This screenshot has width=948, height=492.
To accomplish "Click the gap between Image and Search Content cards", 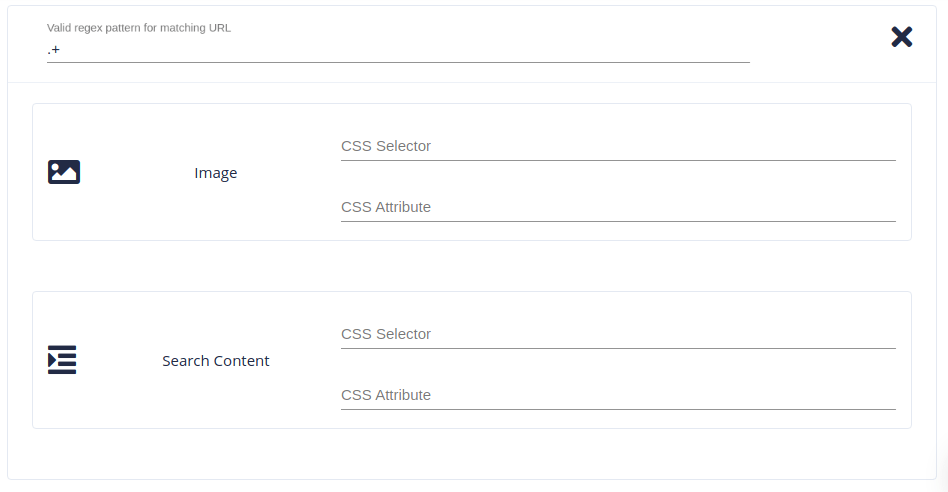I will [471, 266].
